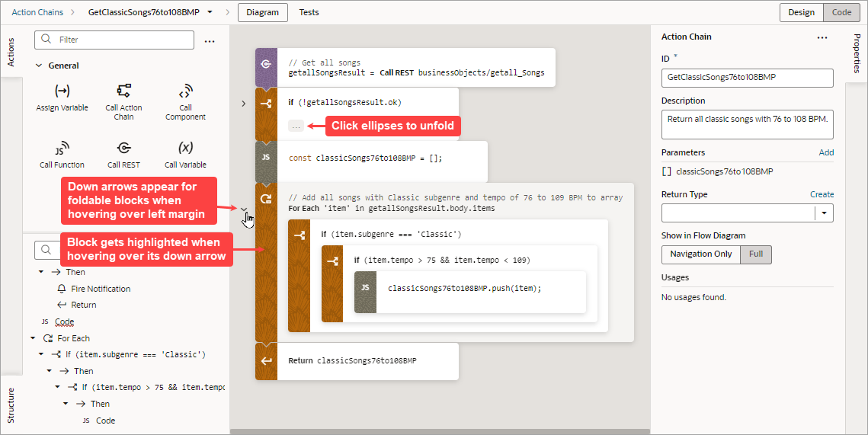This screenshot has height=435, width=868.
Task: Select the Call Function action icon
Action: (x=62, y=149)
